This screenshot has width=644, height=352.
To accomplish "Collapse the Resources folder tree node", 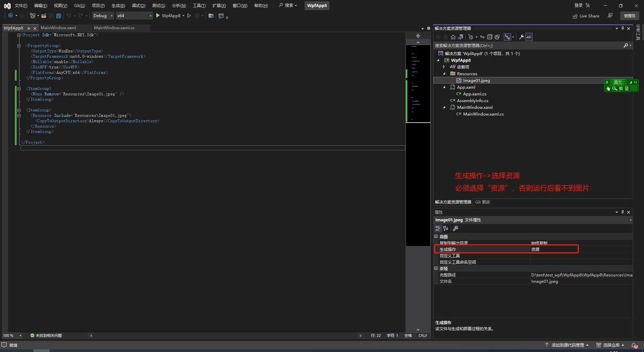I will (444, 74).
